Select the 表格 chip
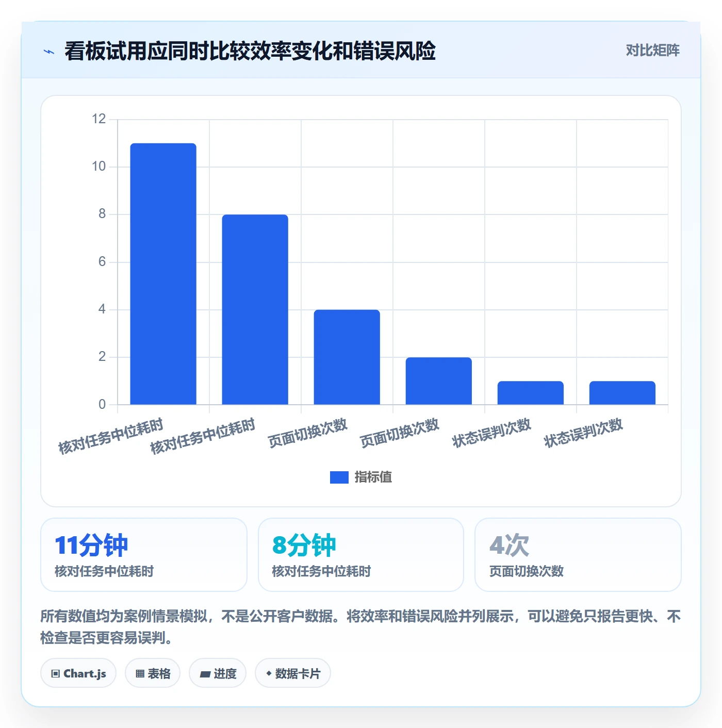This screenshot has width=722, height=728. pos(153,673)
